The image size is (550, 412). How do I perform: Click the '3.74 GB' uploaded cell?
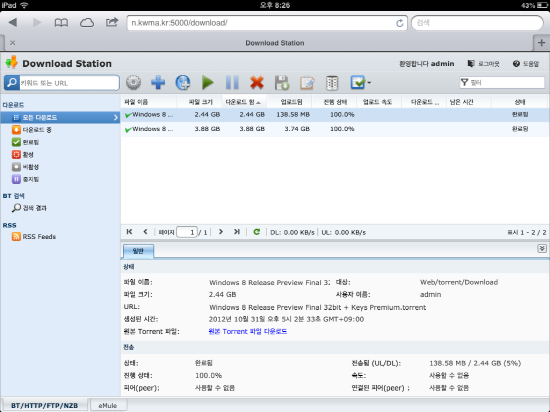pos(297,129)
